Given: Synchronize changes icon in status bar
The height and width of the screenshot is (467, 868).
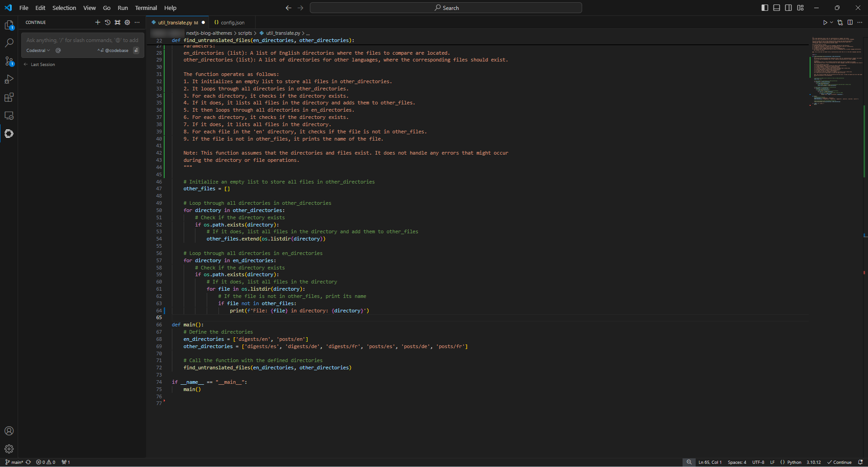Looking at the screenshot, I should click(28, 462).
